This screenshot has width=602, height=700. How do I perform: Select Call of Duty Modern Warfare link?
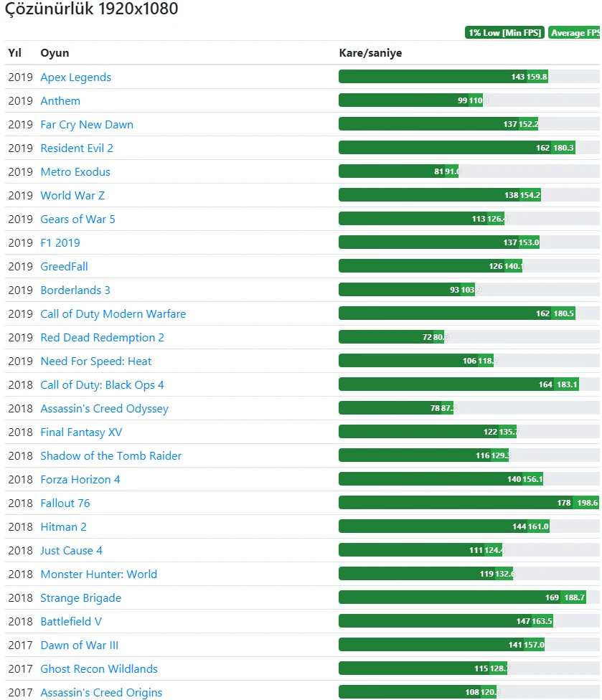click(113, 314)
